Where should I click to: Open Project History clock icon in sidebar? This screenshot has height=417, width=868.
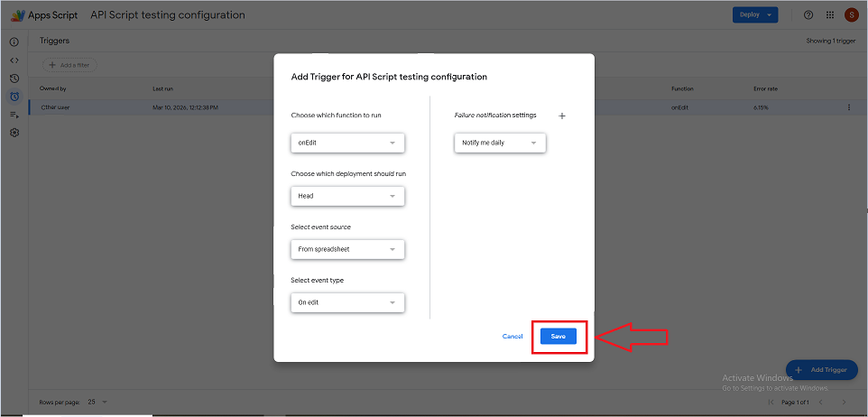point(14,79)
